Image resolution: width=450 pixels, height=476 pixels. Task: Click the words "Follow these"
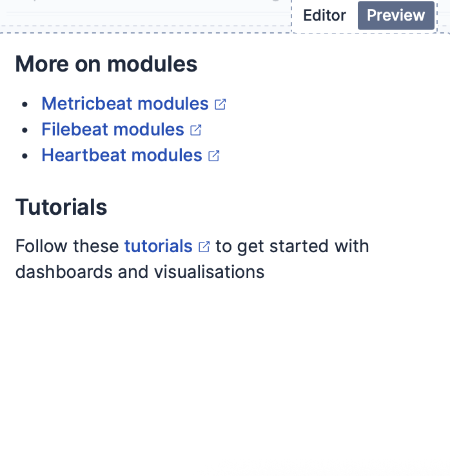(67, 246)
